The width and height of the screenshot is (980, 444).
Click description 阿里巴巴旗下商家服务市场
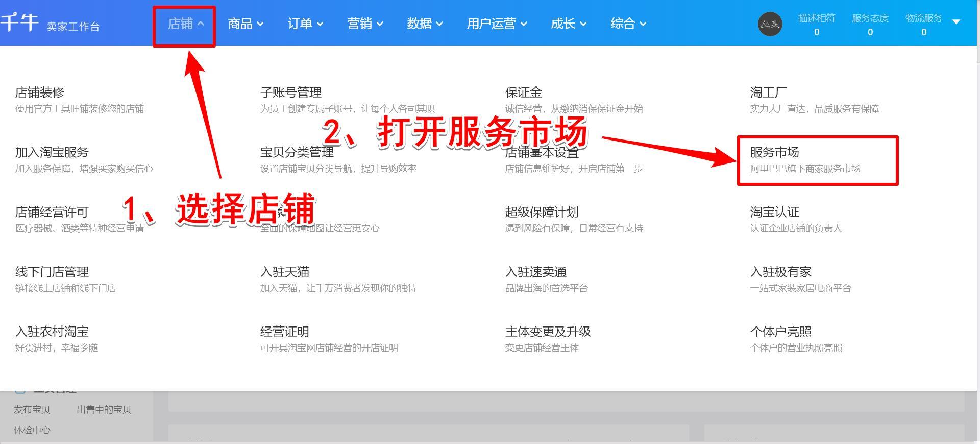[x=805, y=169]
